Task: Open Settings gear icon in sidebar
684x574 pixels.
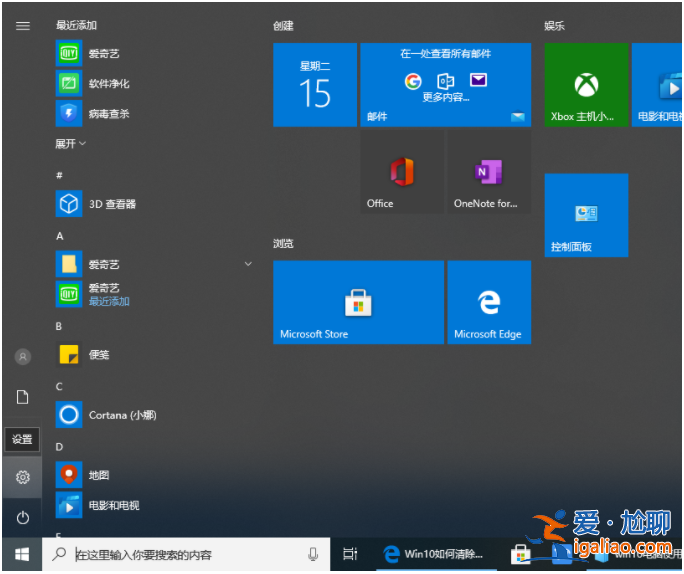Action: [x=23, y=477]
